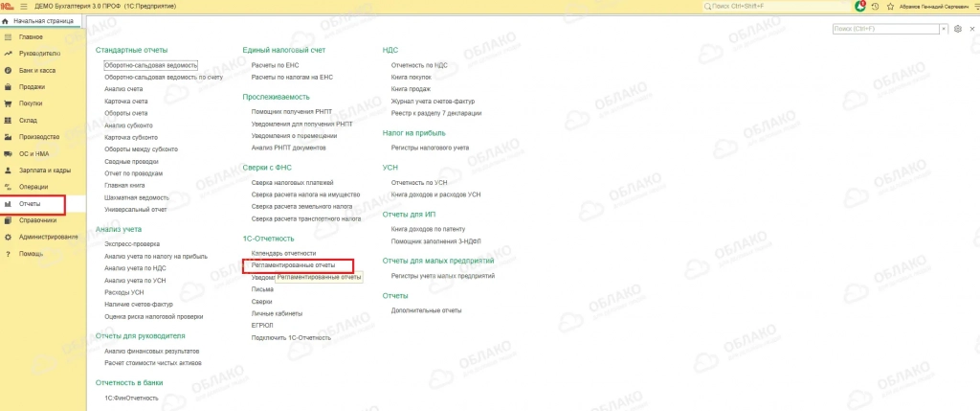Open the Универсальный отчет link
Viewport: 980px width, 411px height.
pos(136,210)
